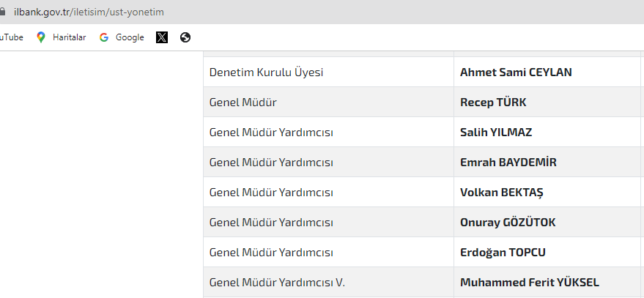Click the lock icon in address bar

[x=2, y=12]
